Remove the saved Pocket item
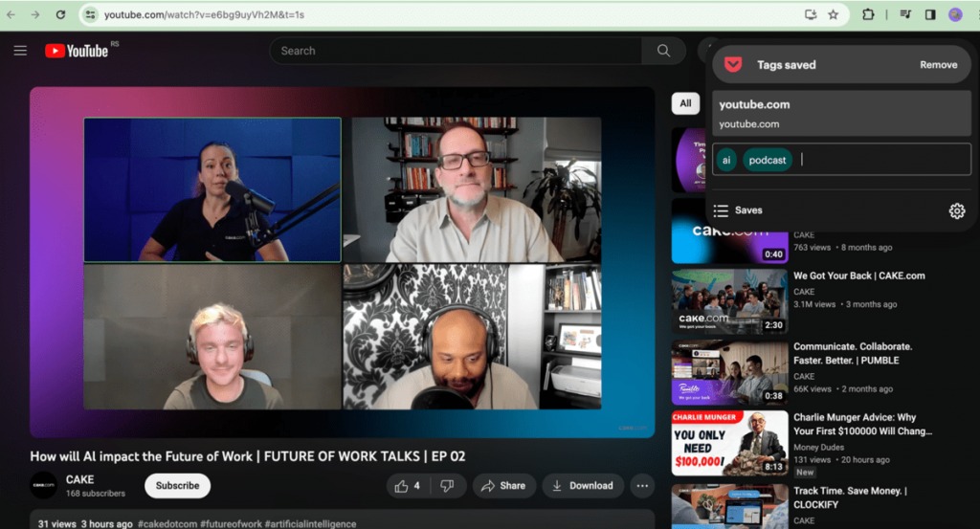This screenshot has height=529, width=980. coord(938,65)
